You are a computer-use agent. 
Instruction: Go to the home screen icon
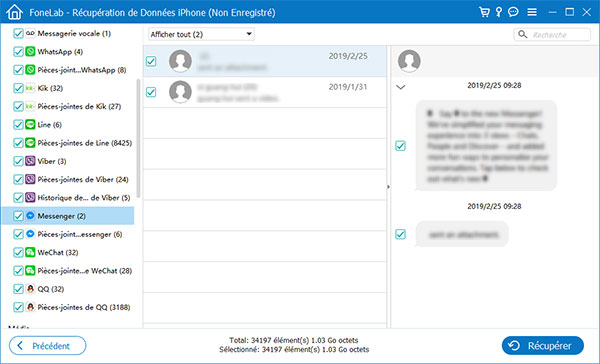[15, 12]
